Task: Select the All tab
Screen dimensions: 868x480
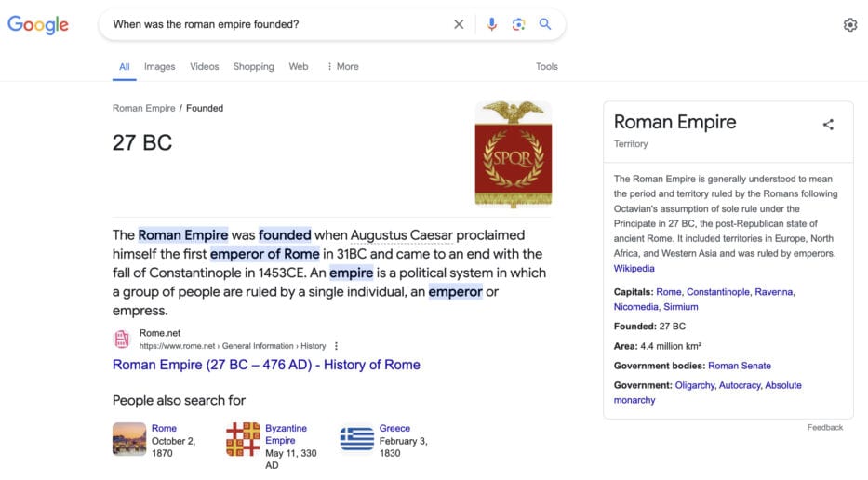Action: point(124,66)
